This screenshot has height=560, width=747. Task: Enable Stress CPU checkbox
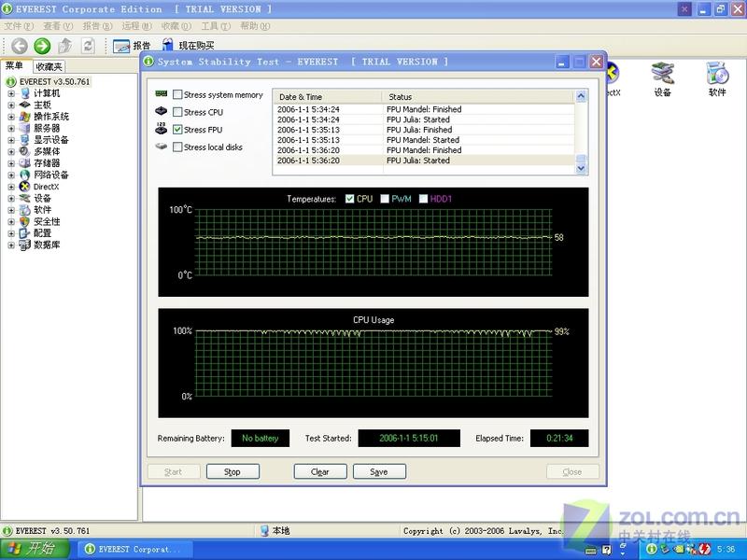(x=177, y=112)
